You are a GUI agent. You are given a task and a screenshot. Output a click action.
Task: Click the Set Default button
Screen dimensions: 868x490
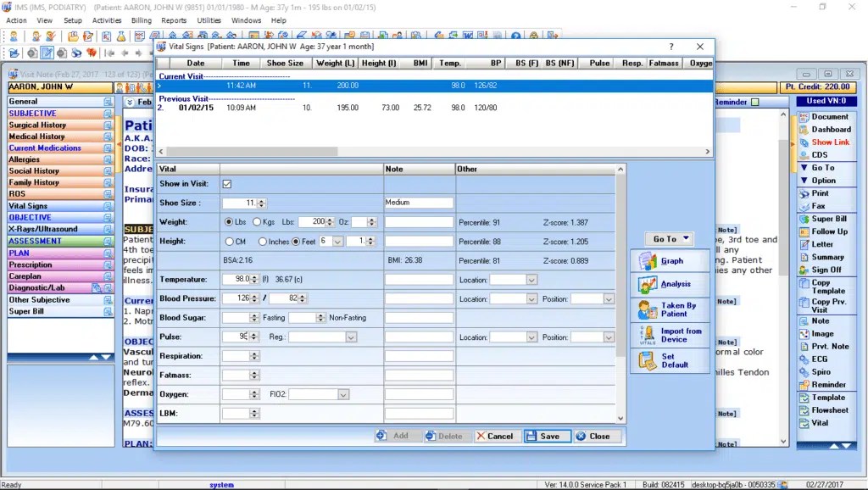click(670, 360)
